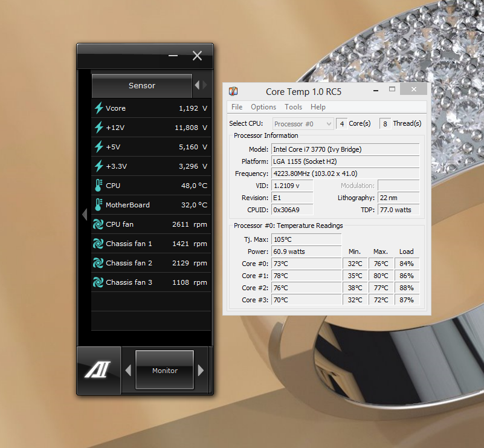The height and width of the screenshot is (448, 484).
Task: Click the Vcore lightning bolt icon
Action: 98,108
